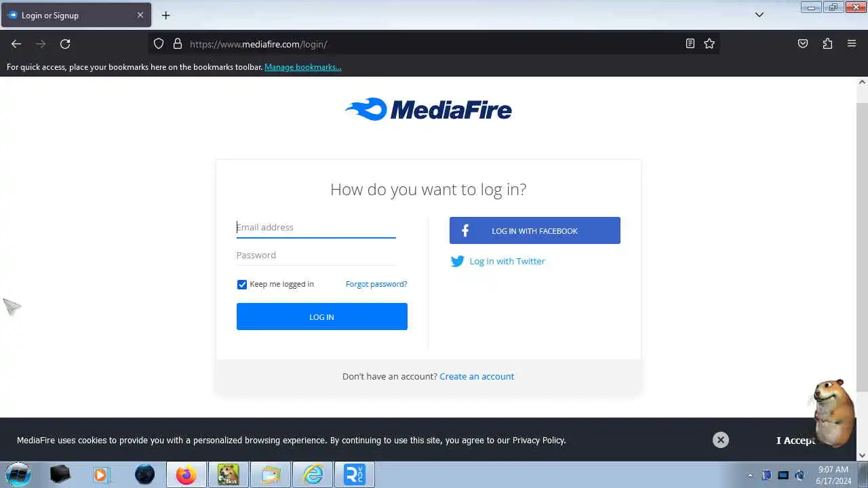This screenshot has width=868, height=488.
Task: Open the RVC taskbar icon
Action: pos(355,474)
